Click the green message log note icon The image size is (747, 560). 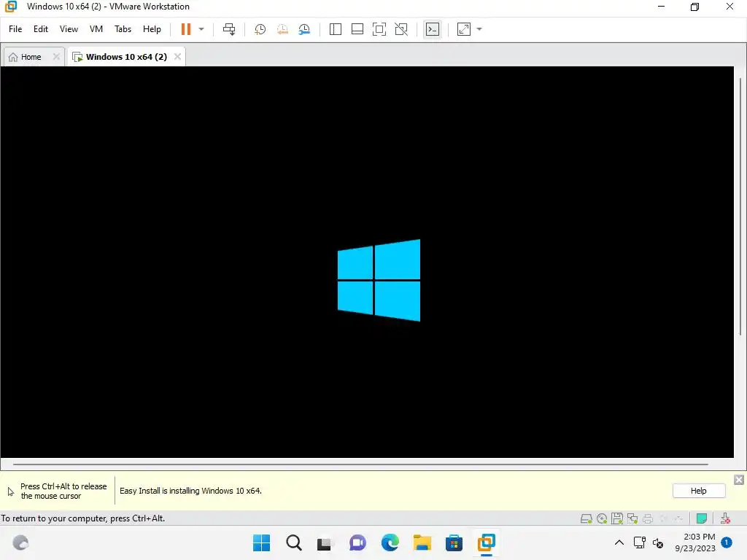click(701, 518)
